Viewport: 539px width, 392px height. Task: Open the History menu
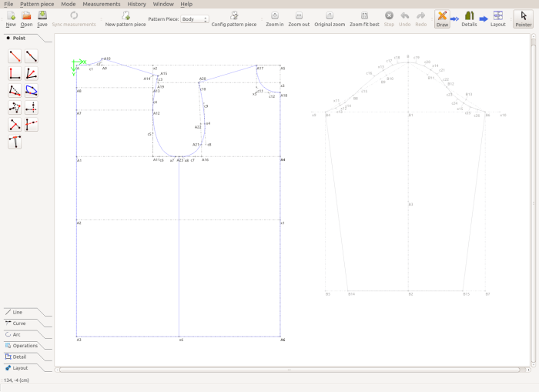(x=136, y=4)
